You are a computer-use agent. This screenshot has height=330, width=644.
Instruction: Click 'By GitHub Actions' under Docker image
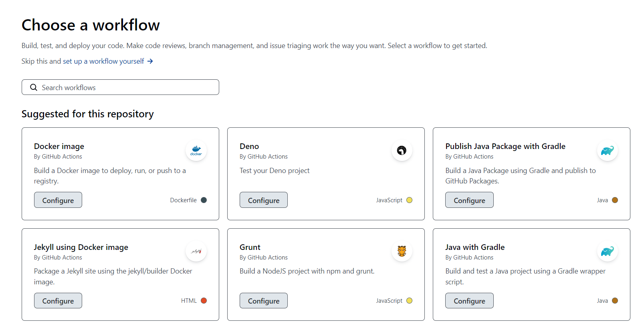click(x=58, y=157)
